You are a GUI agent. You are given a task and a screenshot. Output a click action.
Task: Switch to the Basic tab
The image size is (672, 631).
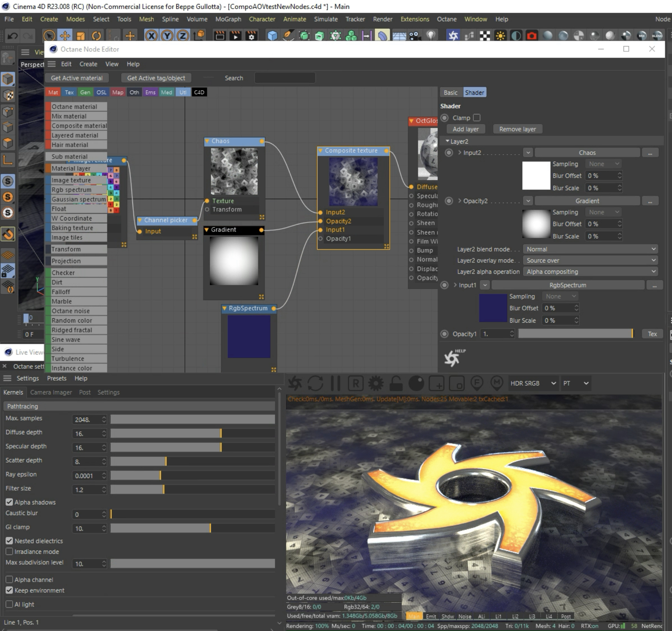[450, 92]
